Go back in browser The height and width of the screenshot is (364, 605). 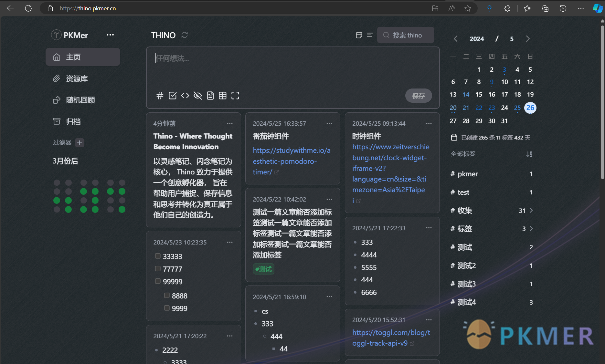pos(10,8)
